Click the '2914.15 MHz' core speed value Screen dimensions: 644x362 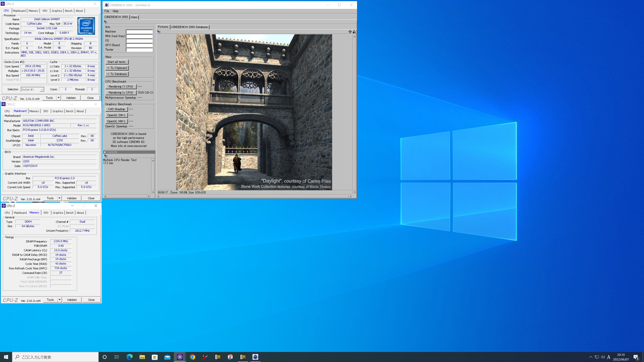coord(33,66)
